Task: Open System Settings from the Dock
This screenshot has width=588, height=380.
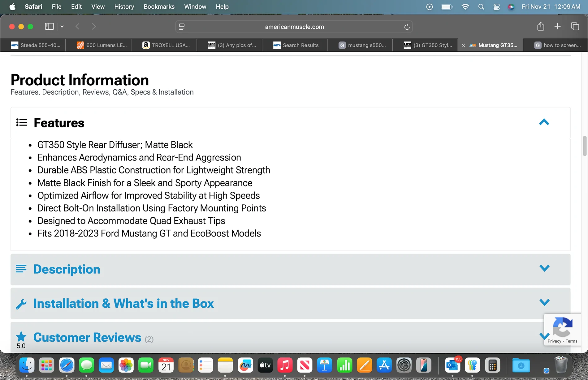Action: (404, 365)
